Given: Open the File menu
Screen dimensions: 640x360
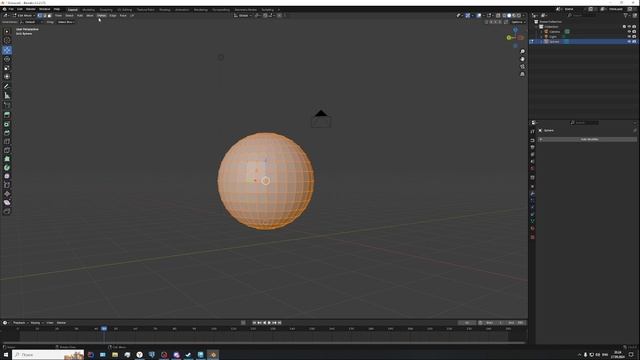Looking at the screenshot, I should click(x=11, y=9).
